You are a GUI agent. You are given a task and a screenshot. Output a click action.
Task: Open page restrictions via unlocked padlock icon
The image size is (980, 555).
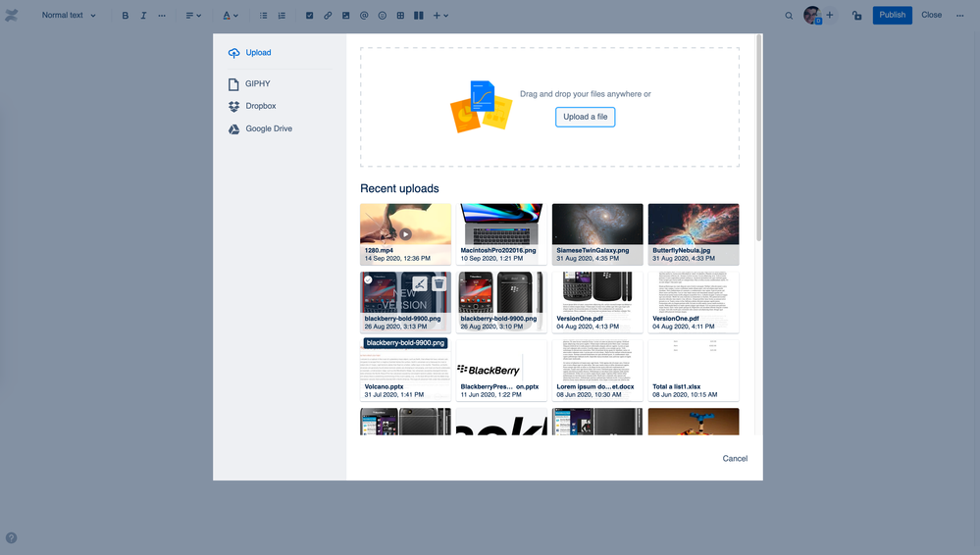pyautogui.click(x=856, y=16)
